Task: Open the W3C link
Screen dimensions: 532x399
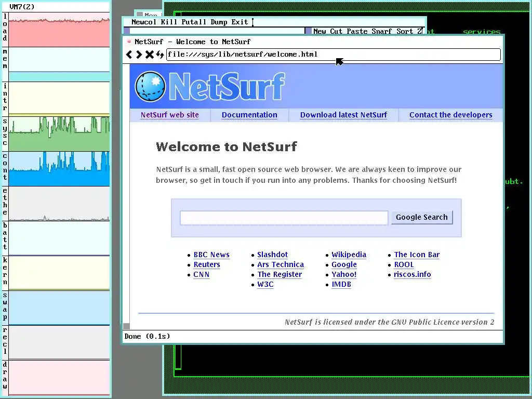Action: [265, 284]
